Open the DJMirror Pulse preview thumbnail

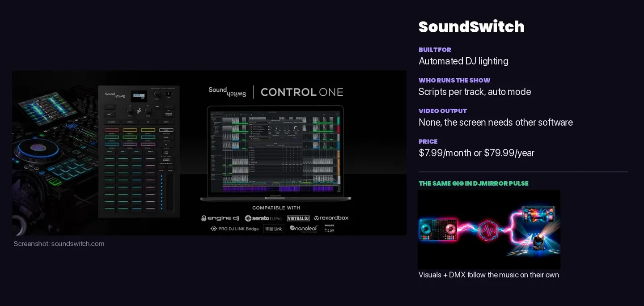(489, 229)
